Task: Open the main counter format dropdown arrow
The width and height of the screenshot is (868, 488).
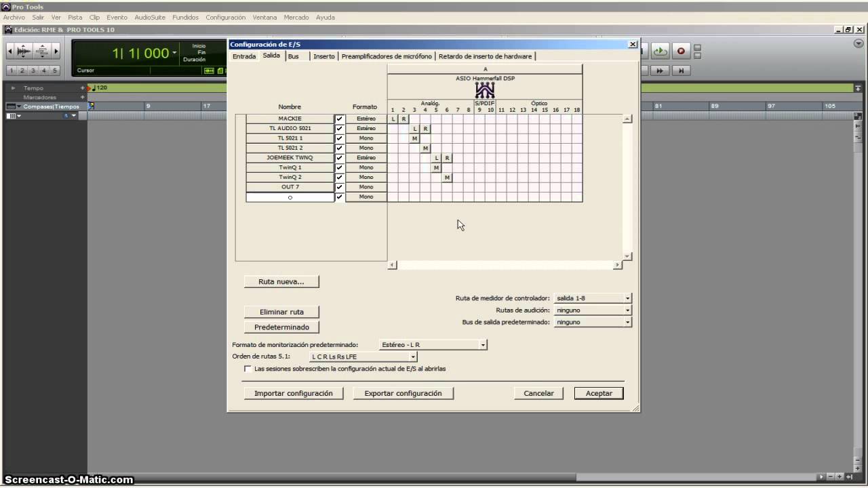Action: tap(174, 53)
